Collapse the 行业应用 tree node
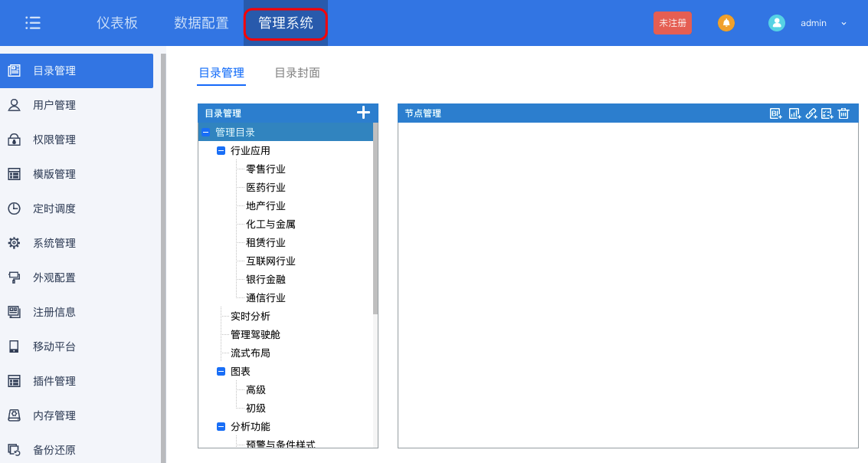 point(221,151)
